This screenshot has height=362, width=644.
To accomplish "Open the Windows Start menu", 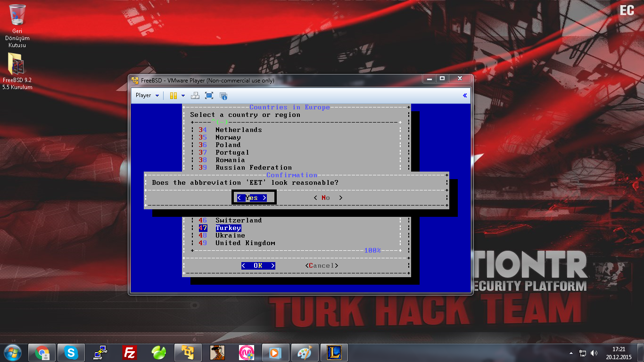I will pos(12,352).
